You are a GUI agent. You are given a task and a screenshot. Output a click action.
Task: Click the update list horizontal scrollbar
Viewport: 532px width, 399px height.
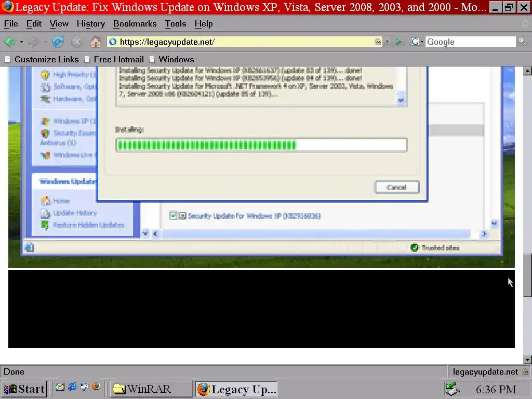coord(316,233)
